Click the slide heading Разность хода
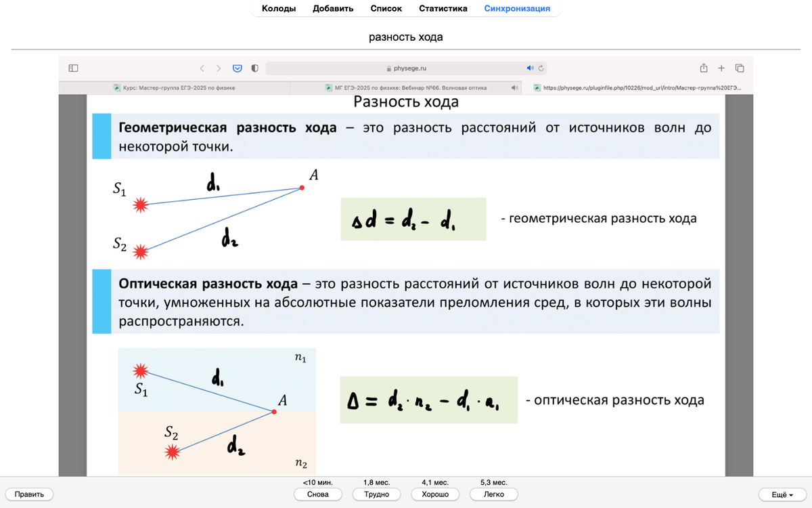812x508 pixels. click(x=406, y=102)
